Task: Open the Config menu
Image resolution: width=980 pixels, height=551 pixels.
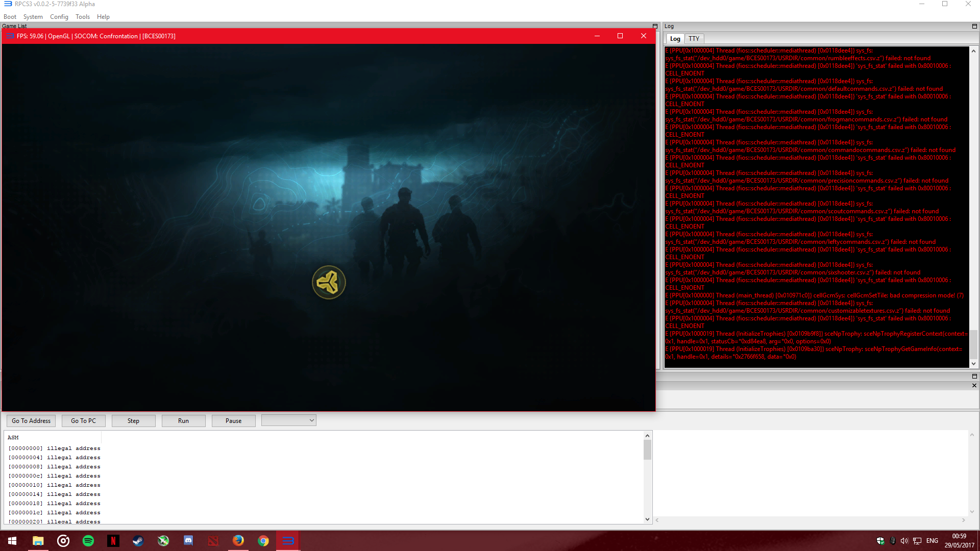Action: (59, 17)
